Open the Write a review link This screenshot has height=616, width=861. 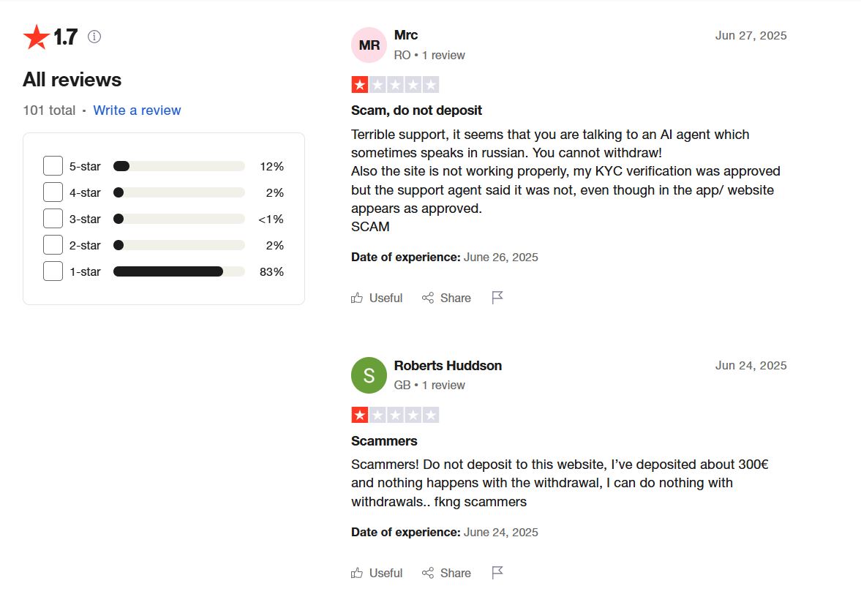pos(137,110)
